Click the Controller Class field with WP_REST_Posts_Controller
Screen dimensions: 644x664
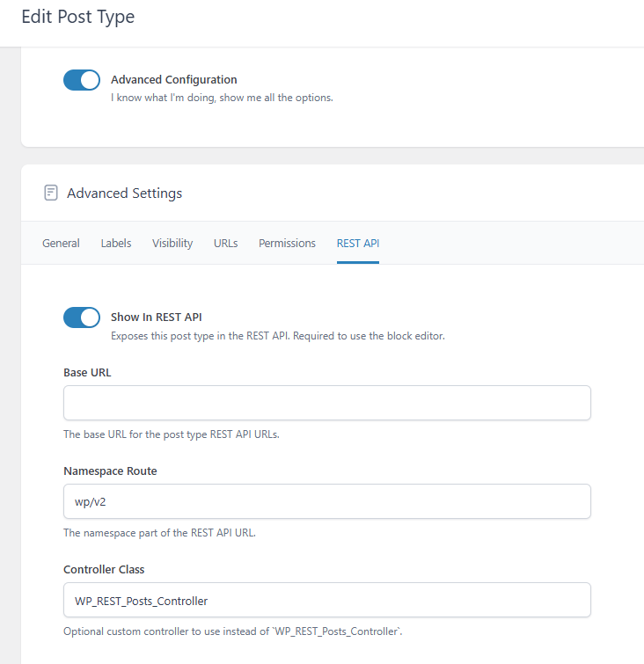(327, 600)
